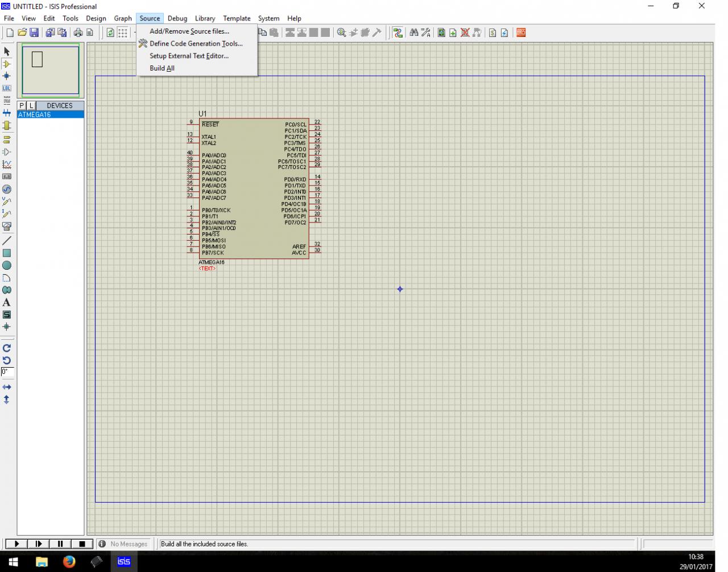The height and width of the screenshot is (572, 728).
Task: Transfer netlist to ARES
Action: (521, 32)
